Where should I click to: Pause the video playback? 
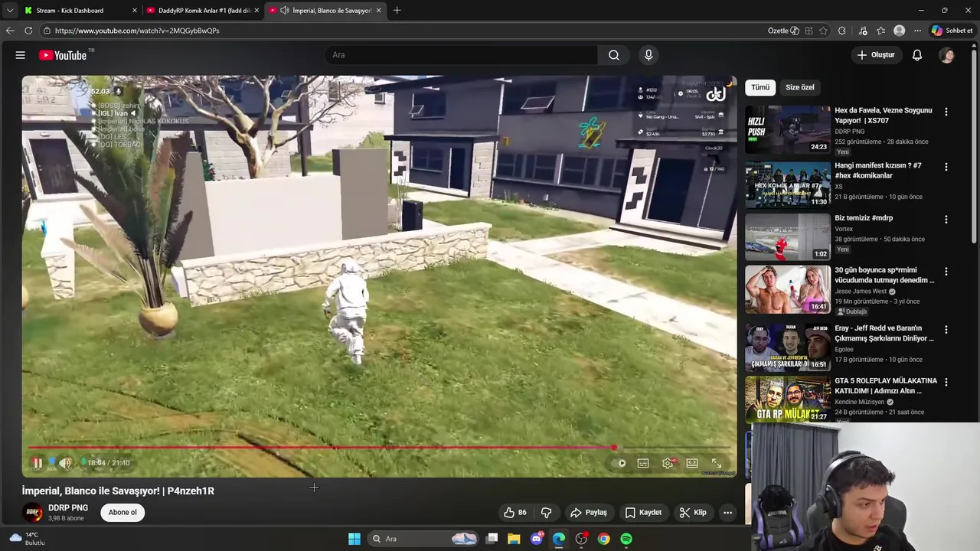pyautogui.click(x=37, y=463)
